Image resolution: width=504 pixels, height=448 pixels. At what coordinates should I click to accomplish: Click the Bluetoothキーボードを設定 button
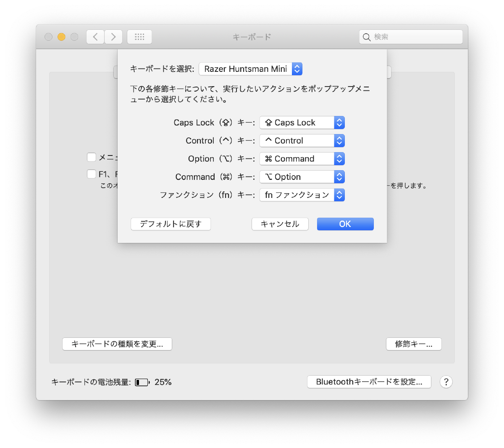point(369,382)
